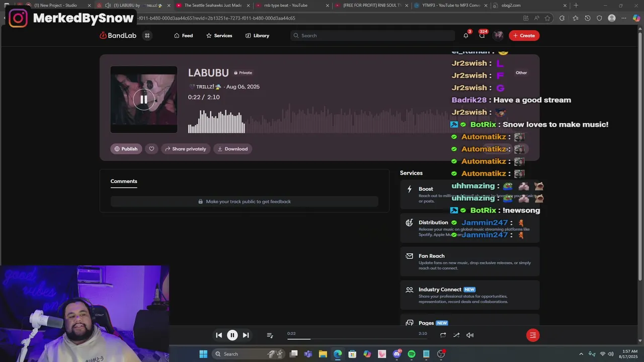
Task: Switch to the New Project - Studio tab
Action: 55,6
